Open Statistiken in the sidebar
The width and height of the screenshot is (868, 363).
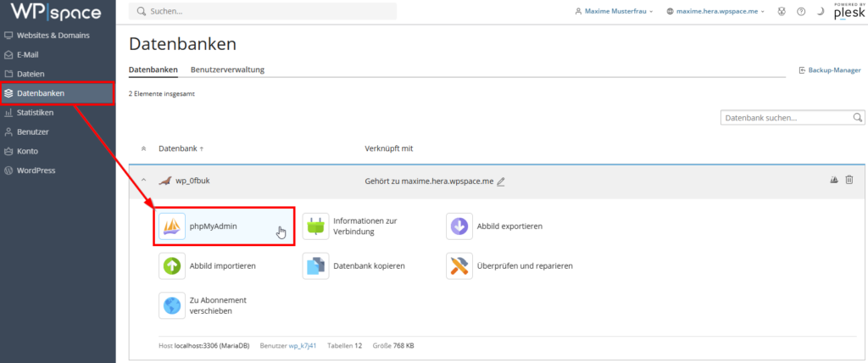pos(58,113)
